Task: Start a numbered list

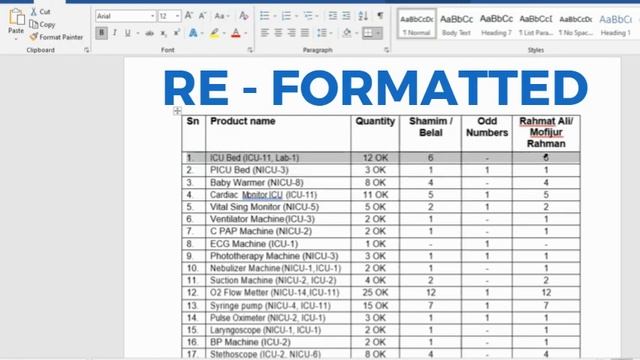Action: (x=286, y=16)
